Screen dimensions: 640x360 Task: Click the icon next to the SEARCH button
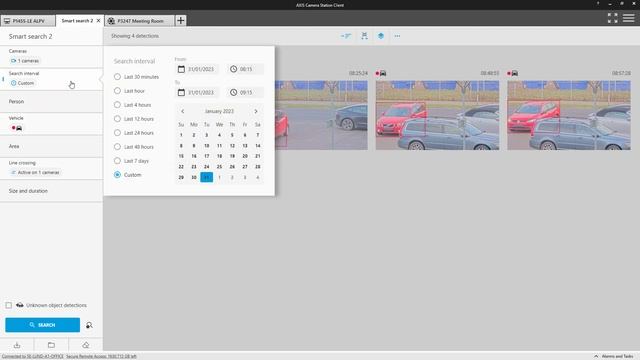click(89, 325)
